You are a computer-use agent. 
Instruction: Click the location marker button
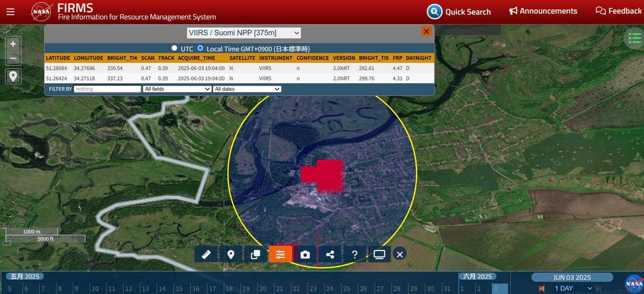13,77
